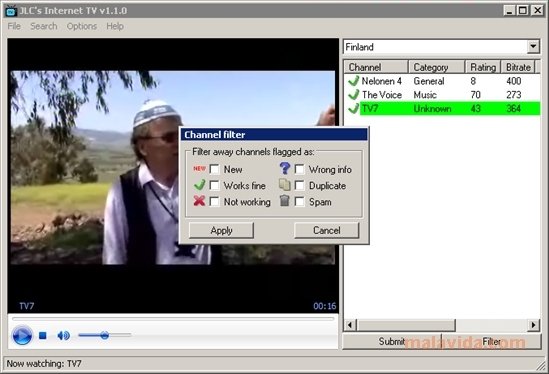Screen dimensions: 549x374
Task: Click the blue Play button
Action: (x=22, y=335)
